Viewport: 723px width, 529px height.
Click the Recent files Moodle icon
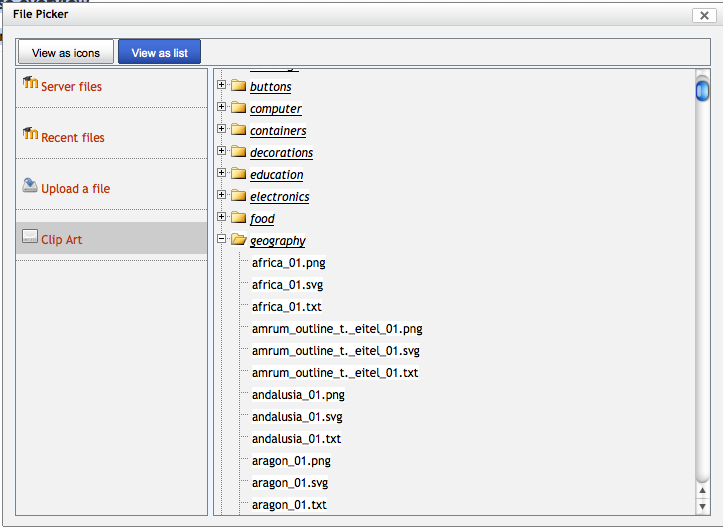tap(30, 135)
